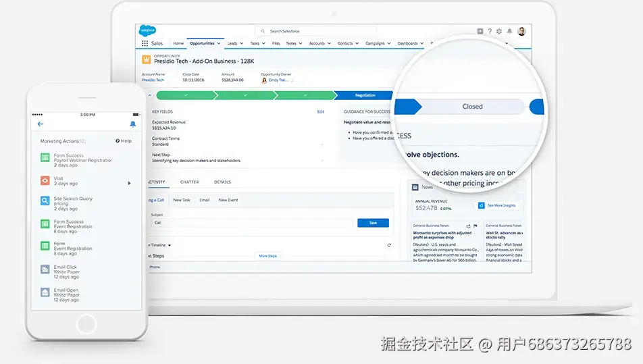Image resolution: width=643 pixels, height=364 pixels.
Task: Refresh the activity timeline
Action: pos(389,245)
